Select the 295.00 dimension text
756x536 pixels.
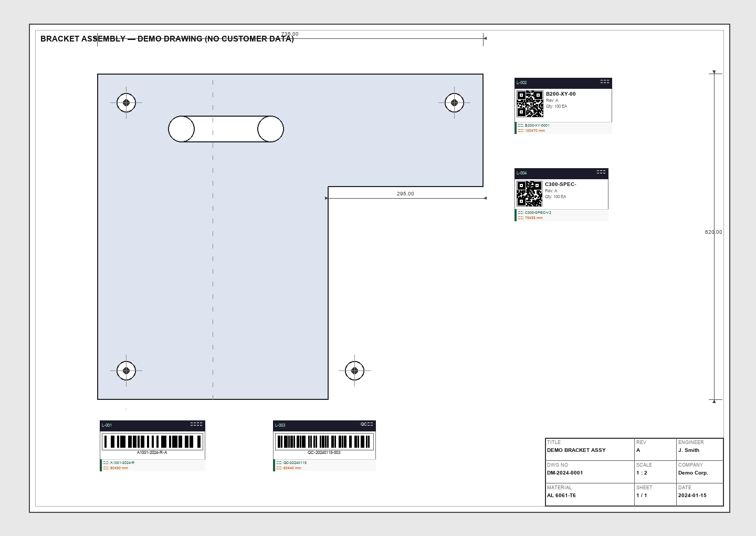405,194
